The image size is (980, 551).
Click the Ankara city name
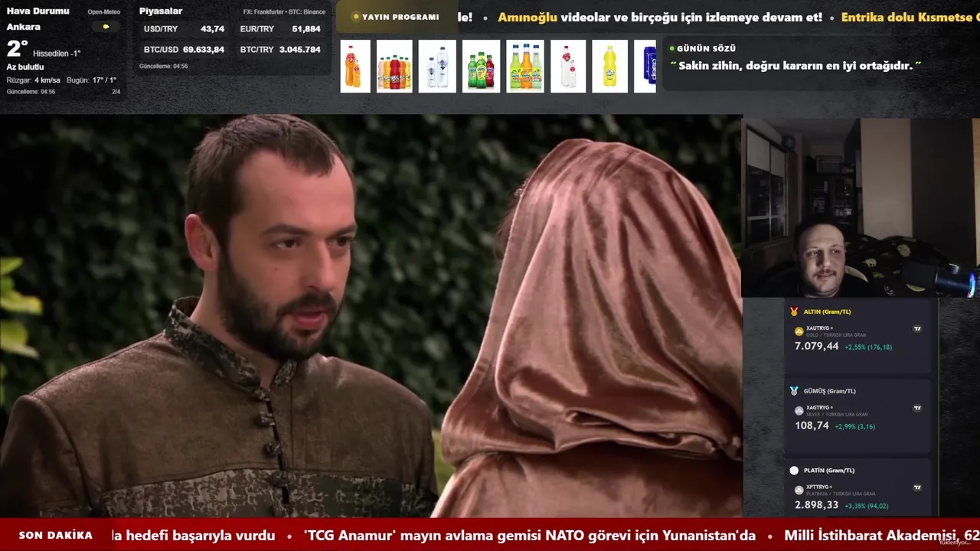(x=24, y=27)
